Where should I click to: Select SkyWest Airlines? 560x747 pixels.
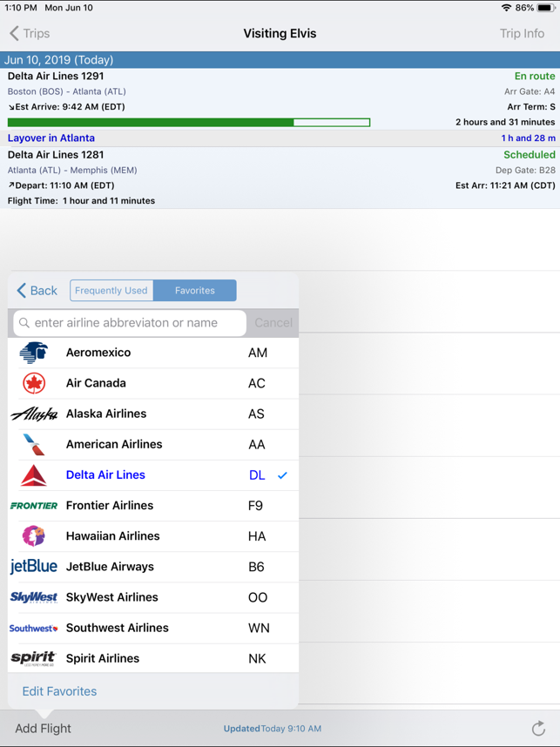click(153, 597)
